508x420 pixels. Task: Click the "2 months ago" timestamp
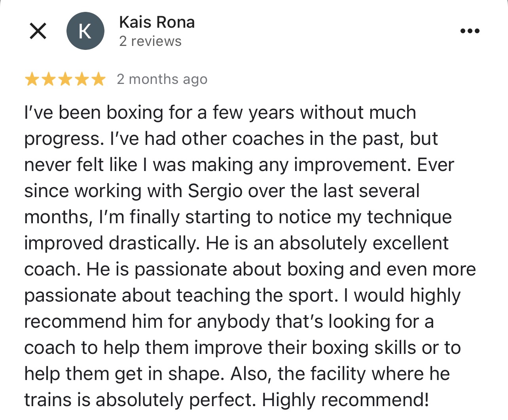(162, 80)
